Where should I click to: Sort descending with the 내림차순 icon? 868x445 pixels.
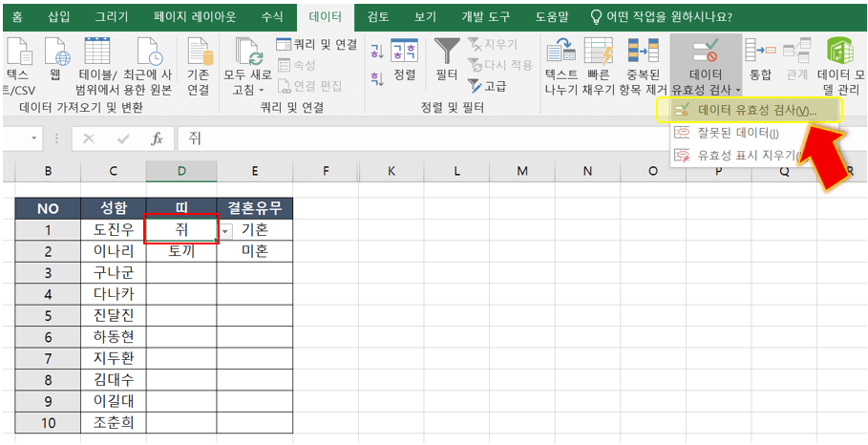click(376, 78)
